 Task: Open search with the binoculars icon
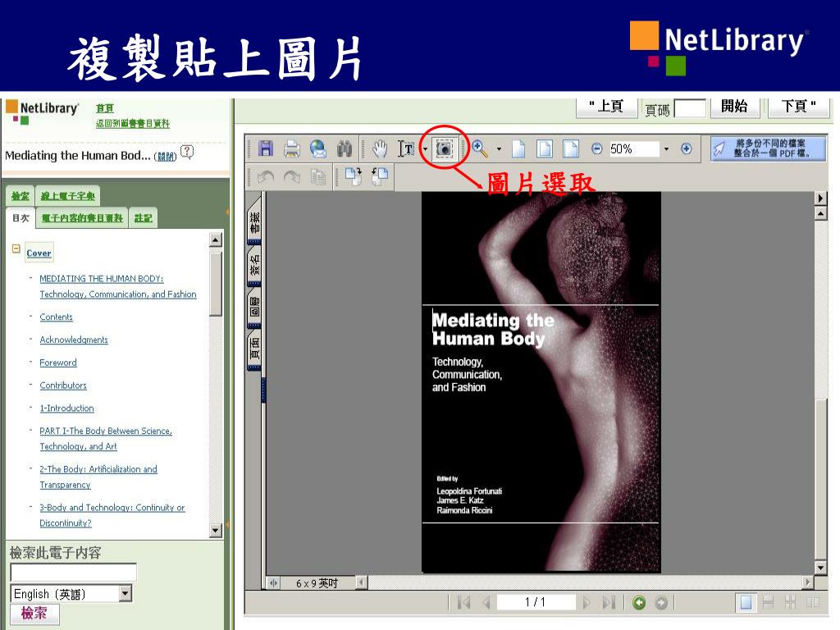pyautogui.click(x=345, y=148)
